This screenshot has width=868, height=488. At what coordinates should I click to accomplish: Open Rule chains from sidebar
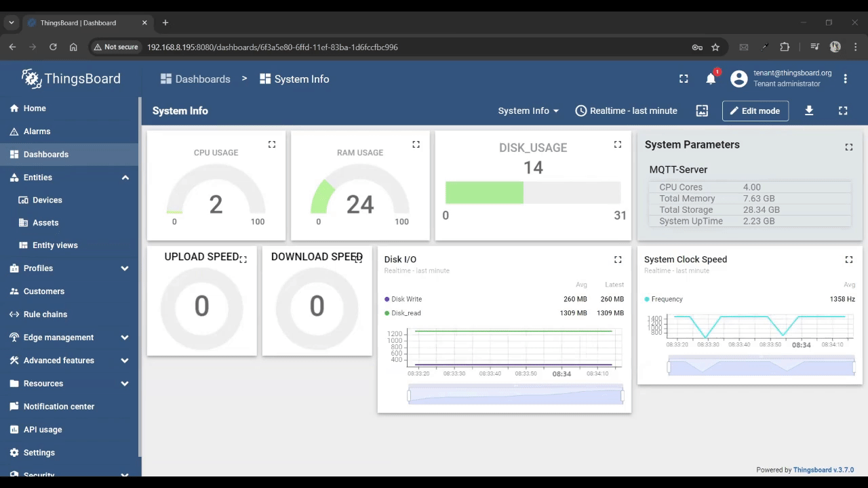pyautogui.click(x=45, y=314)
